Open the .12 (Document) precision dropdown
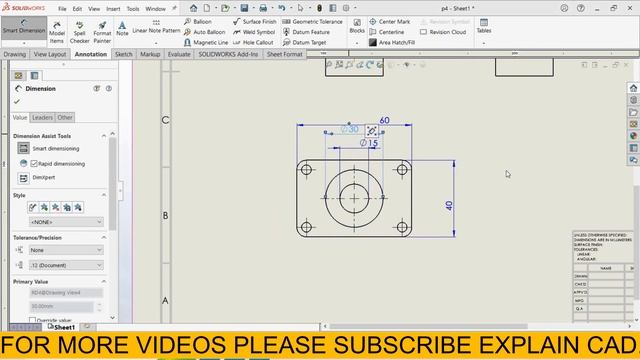This screenshot has width=640, height=360. point(66,265)
